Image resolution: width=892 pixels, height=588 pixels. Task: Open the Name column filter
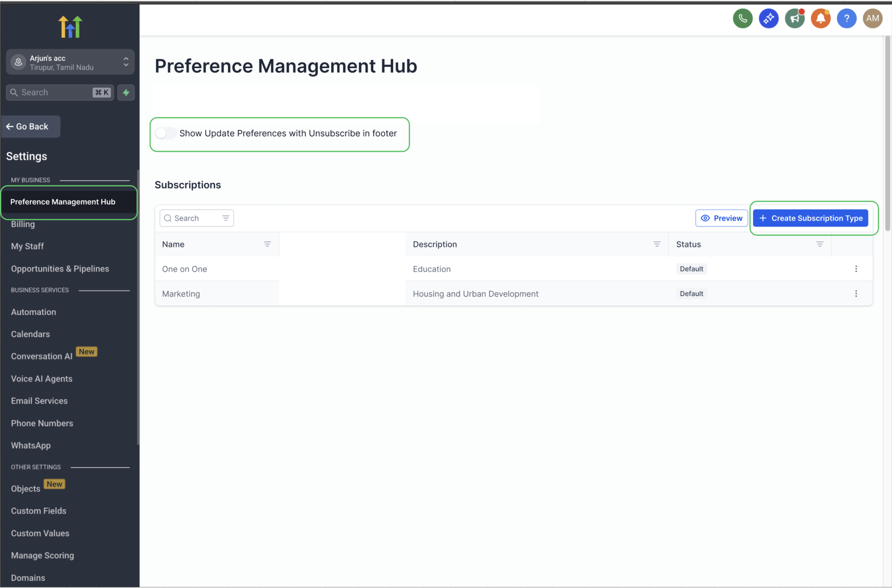click(x=267, y=244)
